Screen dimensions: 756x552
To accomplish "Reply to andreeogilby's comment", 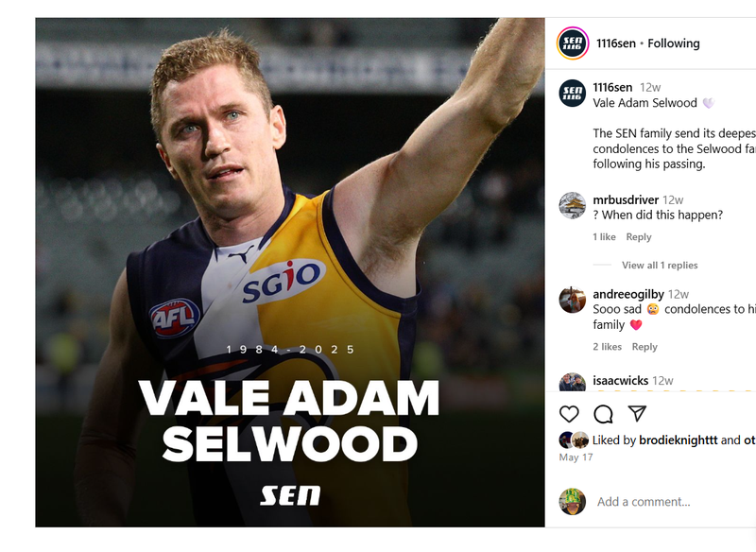I will (x=644, y=347).
